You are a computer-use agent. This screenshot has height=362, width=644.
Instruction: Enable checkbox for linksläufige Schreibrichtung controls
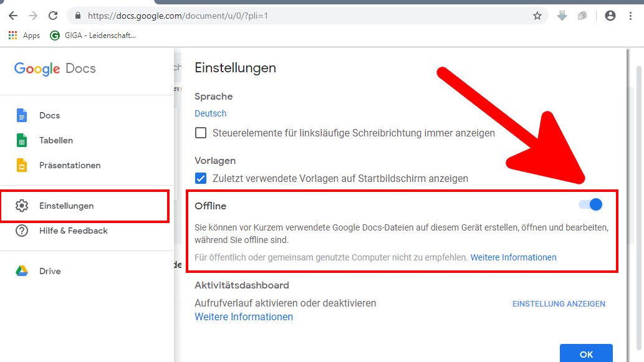(201, 133)
